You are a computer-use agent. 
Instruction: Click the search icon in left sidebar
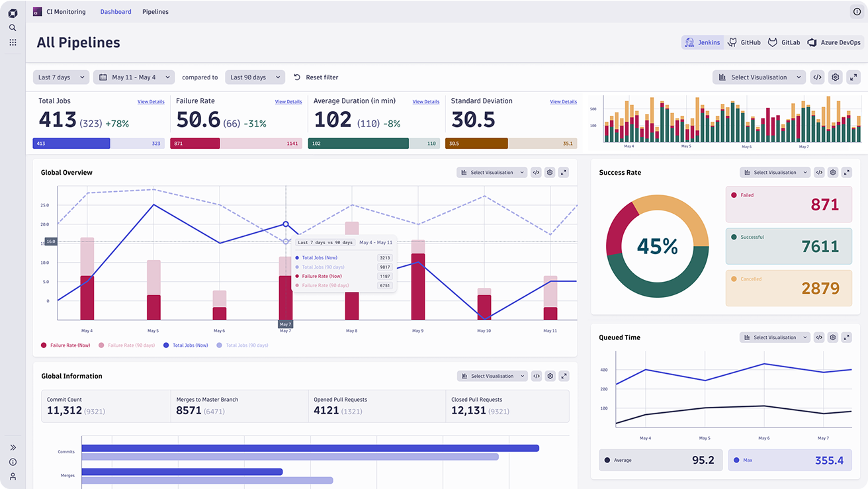coord(13,28)
